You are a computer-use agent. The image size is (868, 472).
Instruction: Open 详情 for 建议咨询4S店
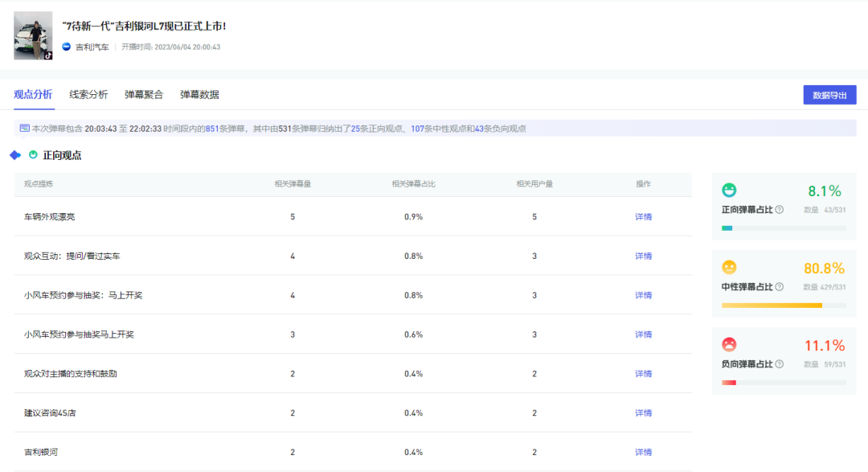643,413
